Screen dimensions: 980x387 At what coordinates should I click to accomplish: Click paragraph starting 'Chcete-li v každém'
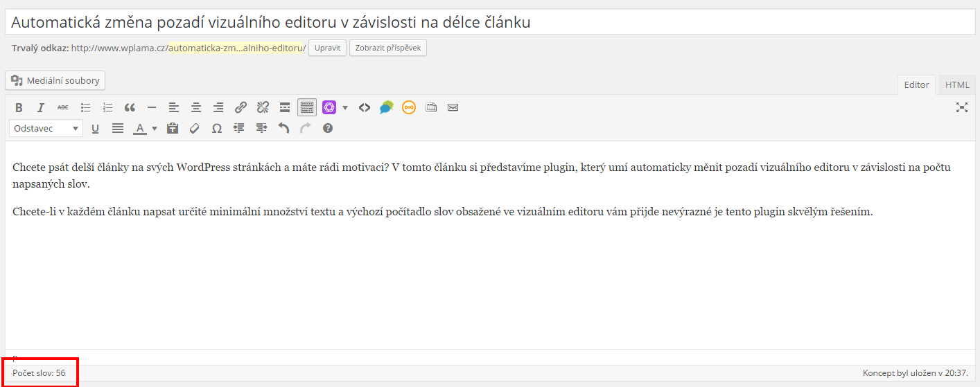(443, 211)
